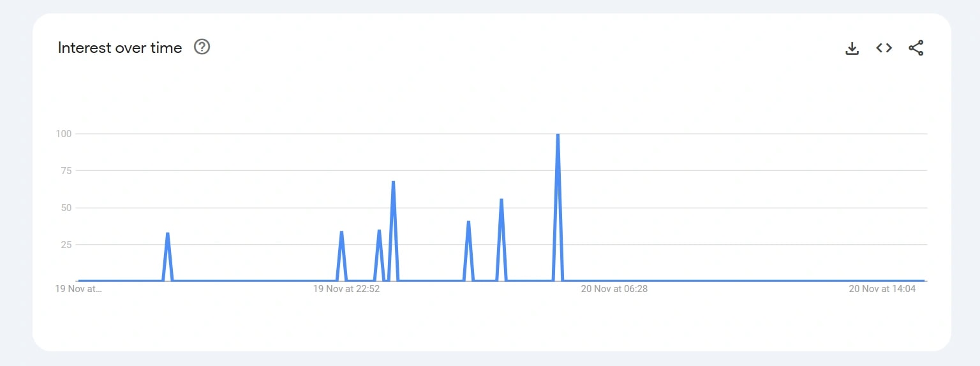This screenshot has width=980, height=366.
Task: Click the spike near 56 on chart
Action: coord(501,200)
